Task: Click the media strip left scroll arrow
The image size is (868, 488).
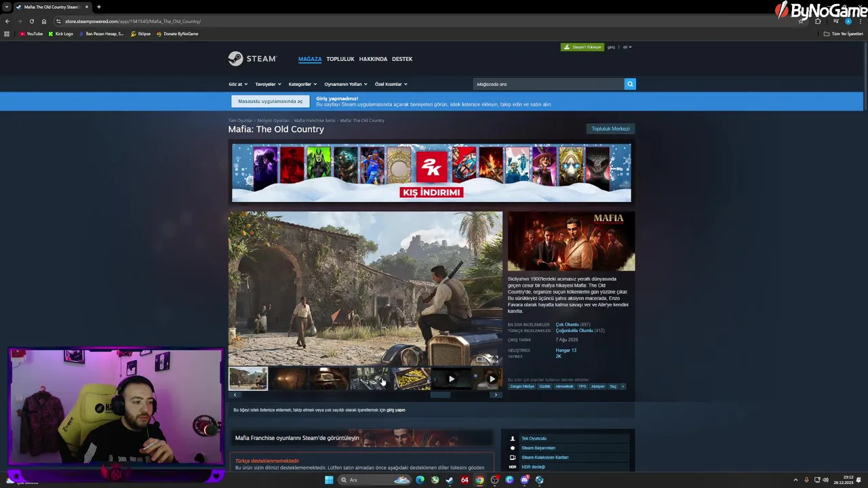Action: click(x=235, y=395)
